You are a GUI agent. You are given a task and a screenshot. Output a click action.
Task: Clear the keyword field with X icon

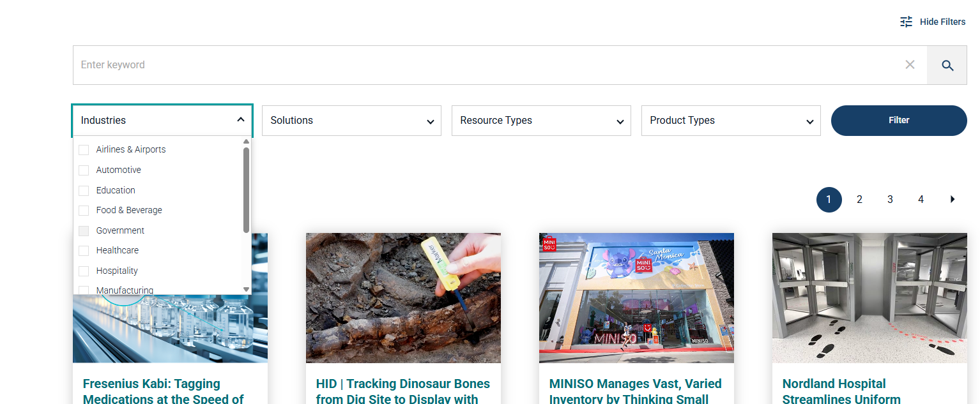tap(910, 64)
